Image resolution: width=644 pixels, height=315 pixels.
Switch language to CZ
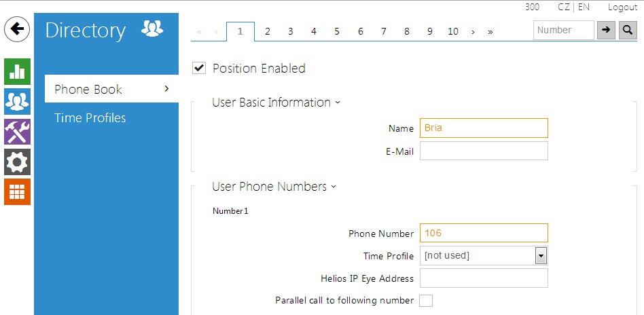click(564, 7)
